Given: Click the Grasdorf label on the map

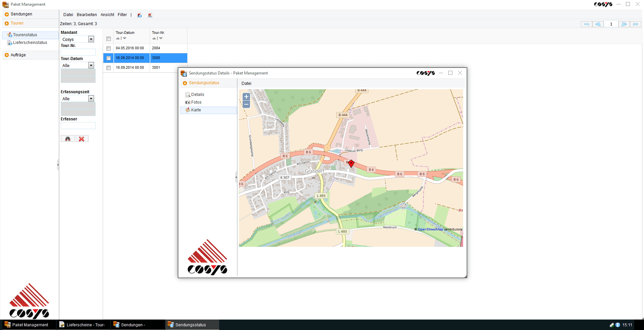Looking at the screenshot, I should (x=314, y=171).
